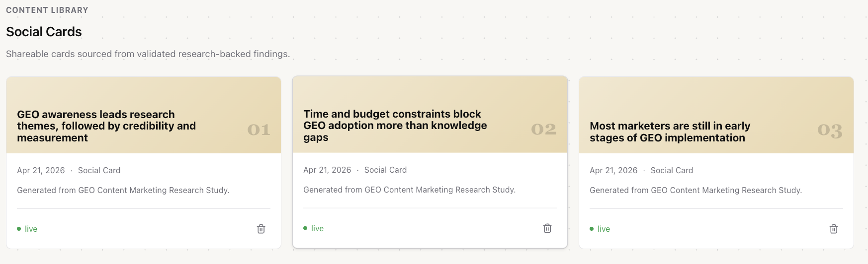Click Social Card type label on second card

click(x=385, y=170)
